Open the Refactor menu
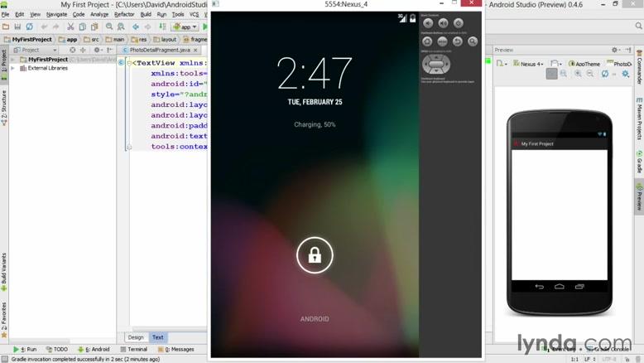Image resolution: width=644 pixels, height=363 pixels. click(x=124, y=14)
